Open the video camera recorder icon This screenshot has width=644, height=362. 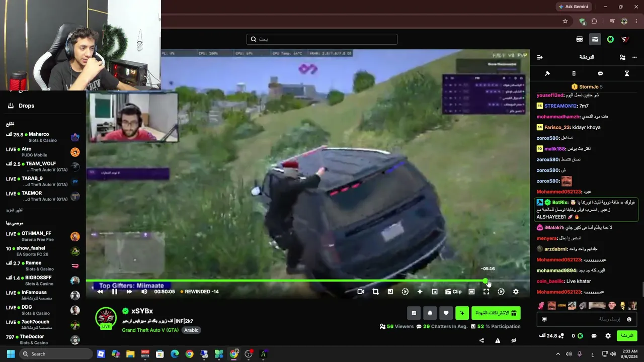pos(361,292)
